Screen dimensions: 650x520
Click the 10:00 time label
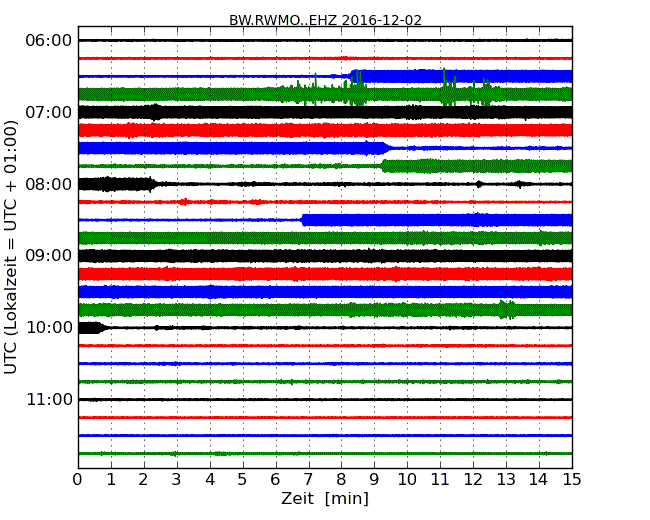pyautogui.click(x=49, y=328)
